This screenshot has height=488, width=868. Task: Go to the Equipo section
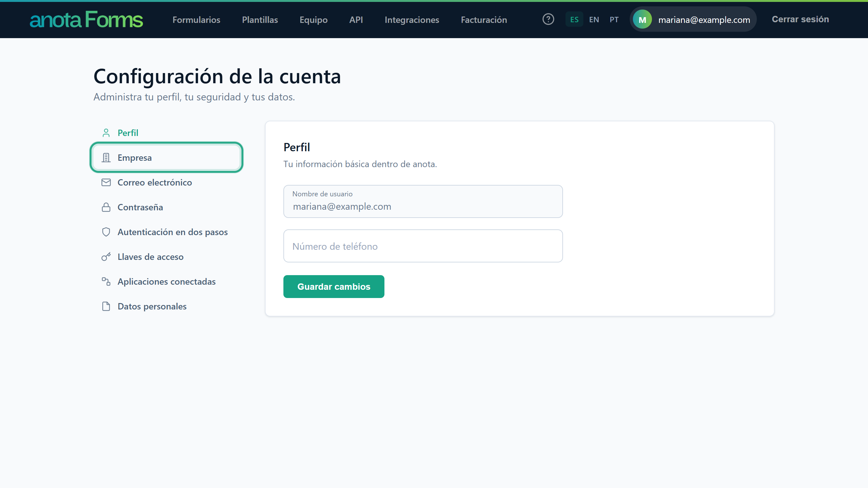coord(313,20)
